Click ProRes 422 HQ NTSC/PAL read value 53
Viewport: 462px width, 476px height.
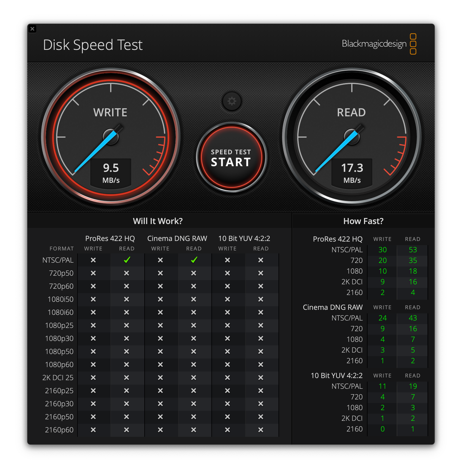(413, 250)
